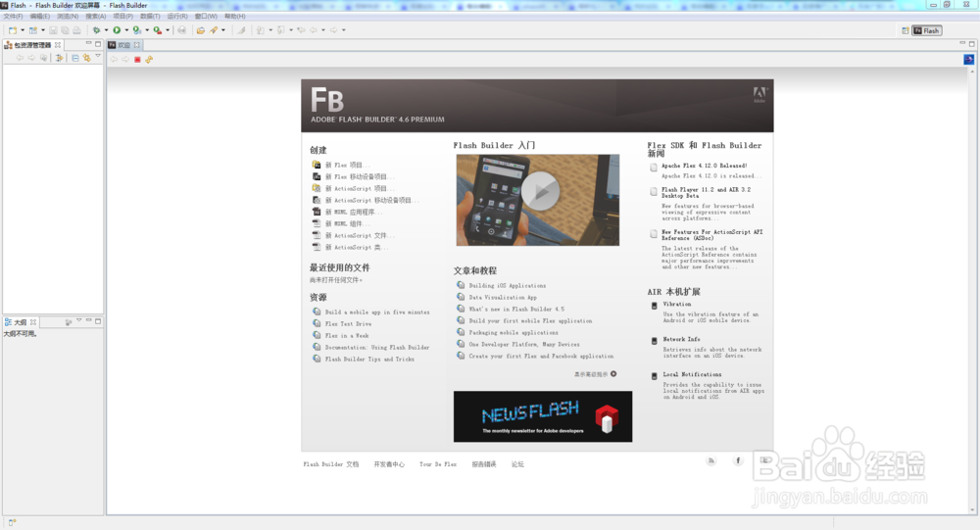Open the 窗口(W) menu
The height and width of the screenshot is (530, 980).
[x=206, y=17]
